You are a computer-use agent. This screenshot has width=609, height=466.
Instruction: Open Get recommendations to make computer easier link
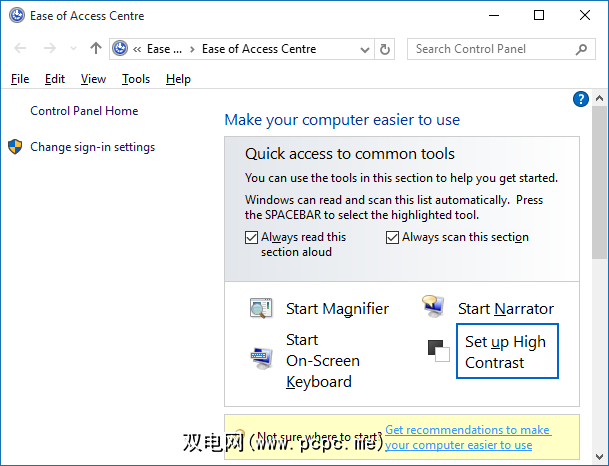coord(468,437)
